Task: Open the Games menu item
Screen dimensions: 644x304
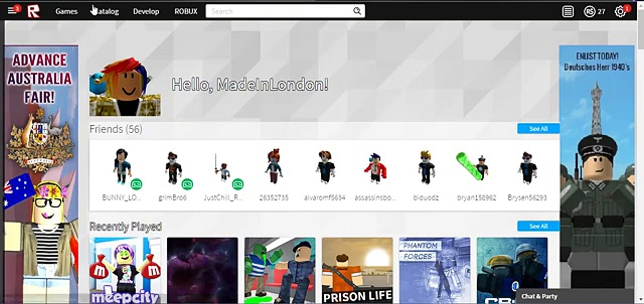Action: coord(66,12)
